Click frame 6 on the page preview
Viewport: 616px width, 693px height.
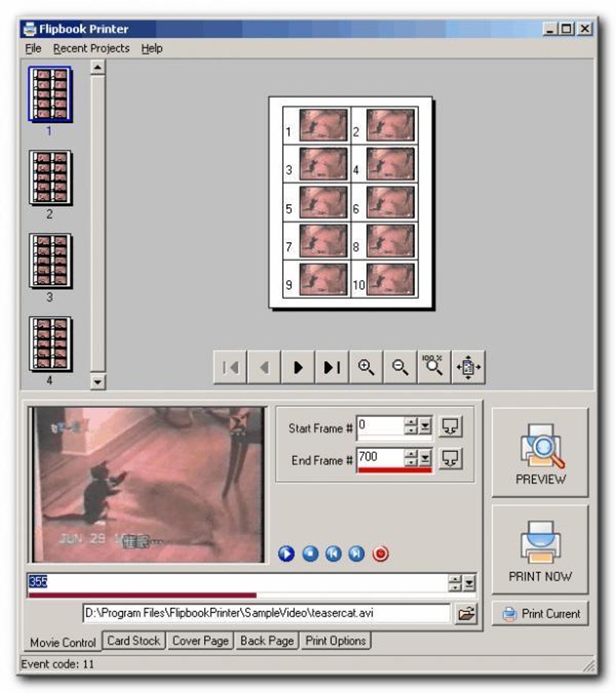(x=391, y=202)
